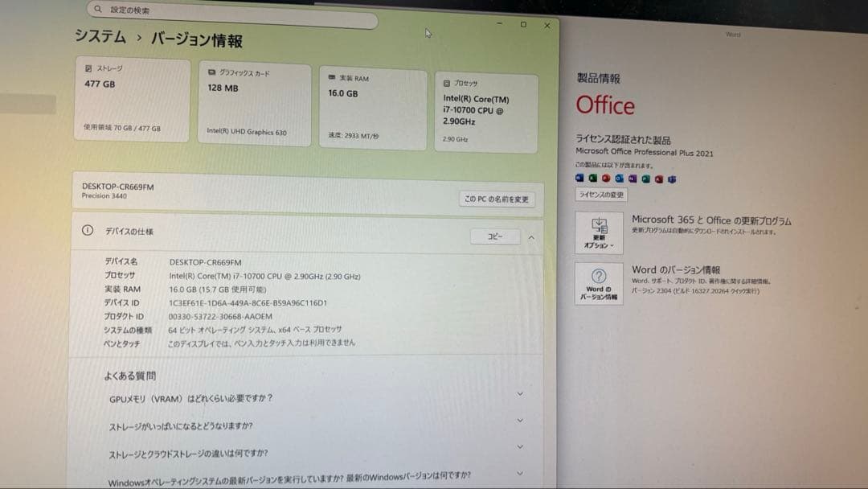Click the PowerPoint icon in the included products row
This screenshot has width=868, height=489.
click(605, 177)
